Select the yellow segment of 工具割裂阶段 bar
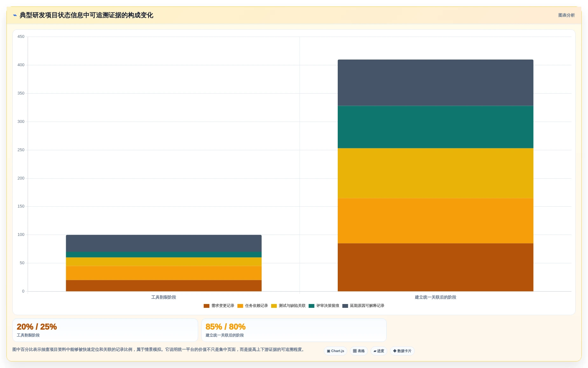 (164, 262)
